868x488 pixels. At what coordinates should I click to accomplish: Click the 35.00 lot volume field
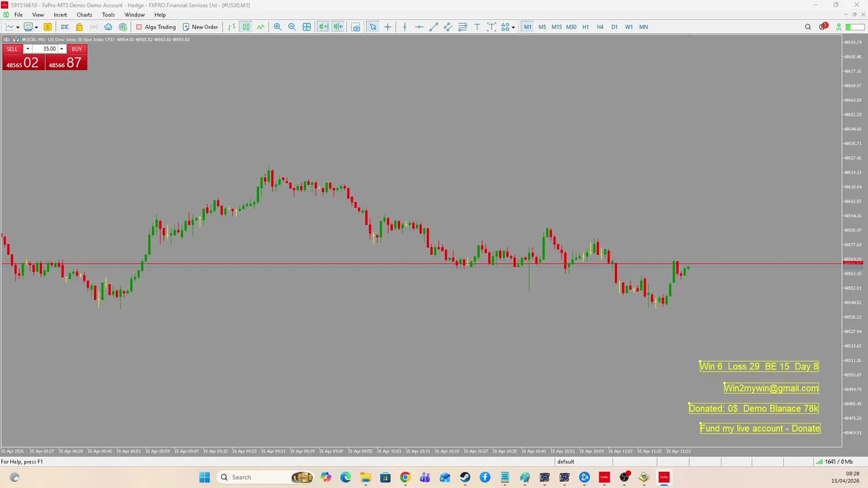tap(44, 49)
